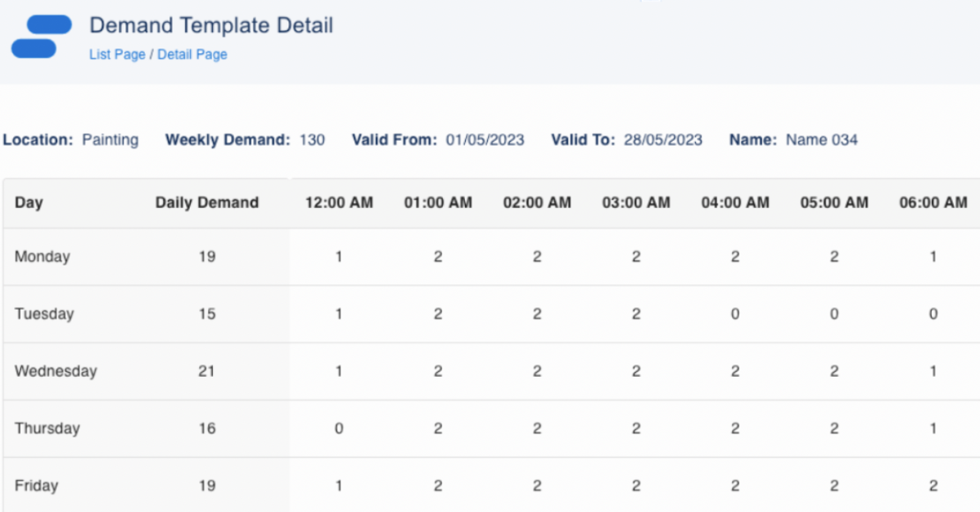Click Wednesday's daily demand value 21

(x=206, y=371)
